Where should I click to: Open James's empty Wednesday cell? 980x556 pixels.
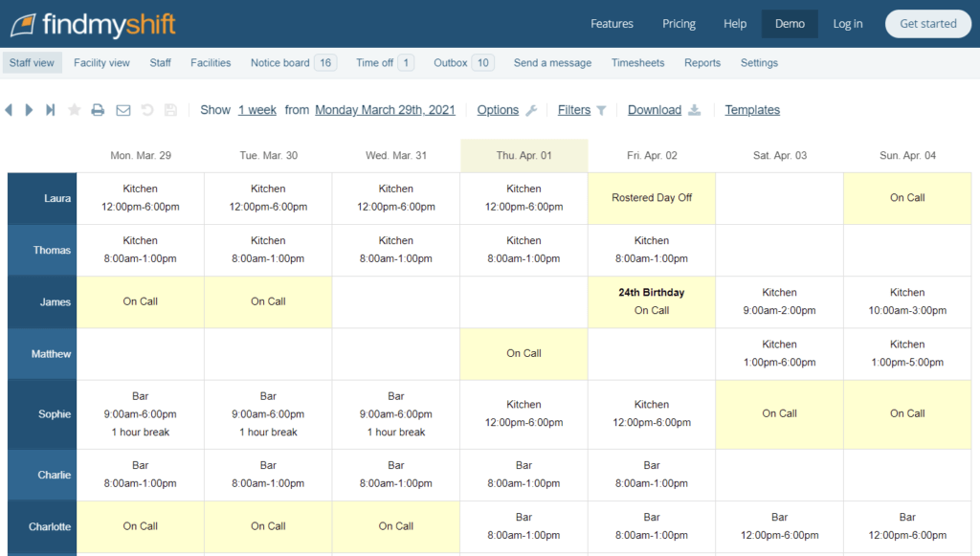pos(396,301)
